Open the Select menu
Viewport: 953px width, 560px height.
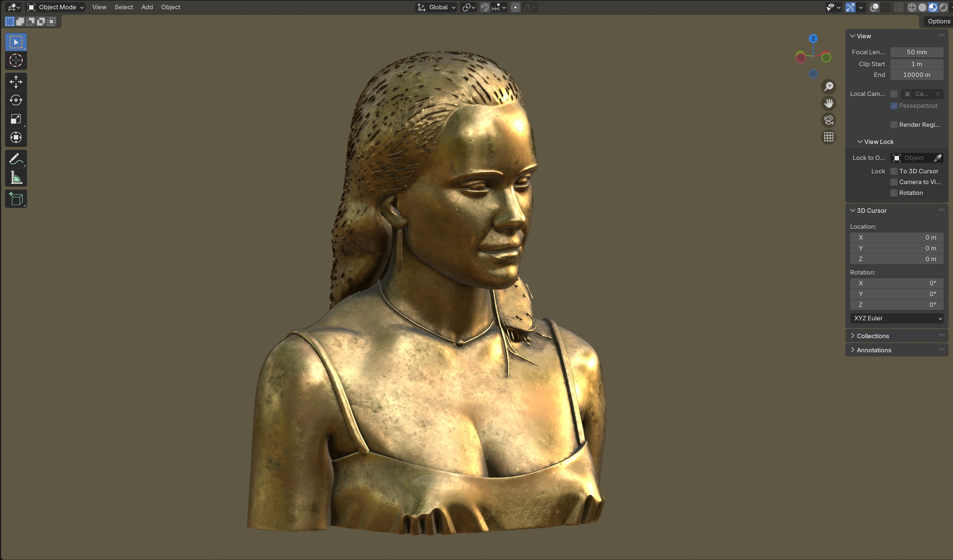tap(124, 7)
